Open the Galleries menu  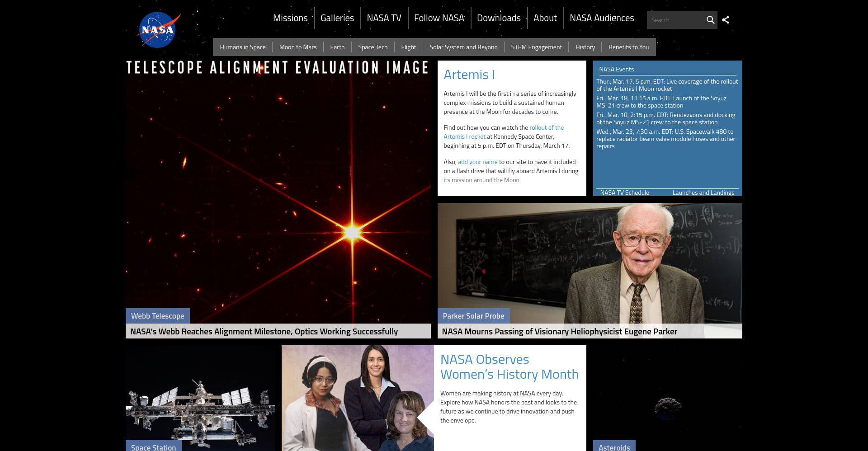[337, 18]
